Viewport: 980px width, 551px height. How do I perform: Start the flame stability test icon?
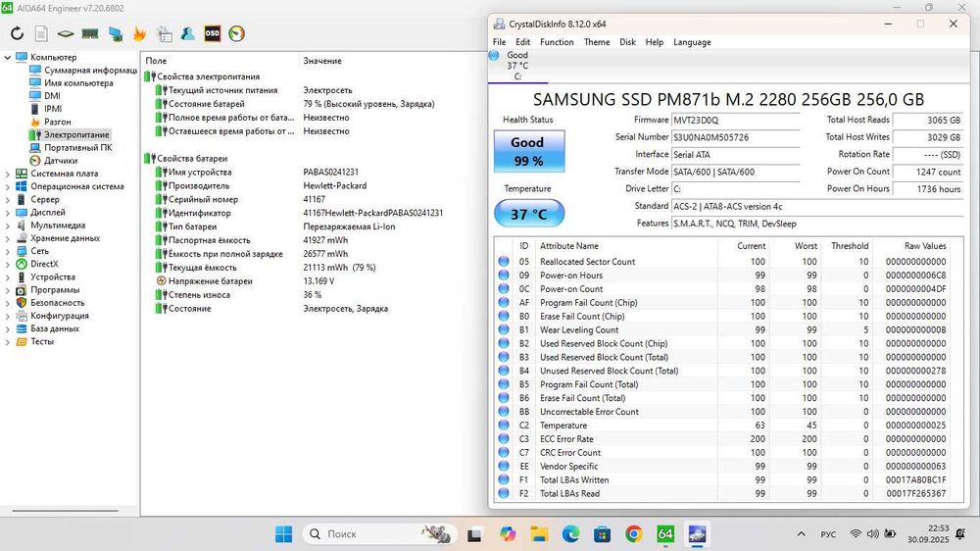[x=139, y=33]
